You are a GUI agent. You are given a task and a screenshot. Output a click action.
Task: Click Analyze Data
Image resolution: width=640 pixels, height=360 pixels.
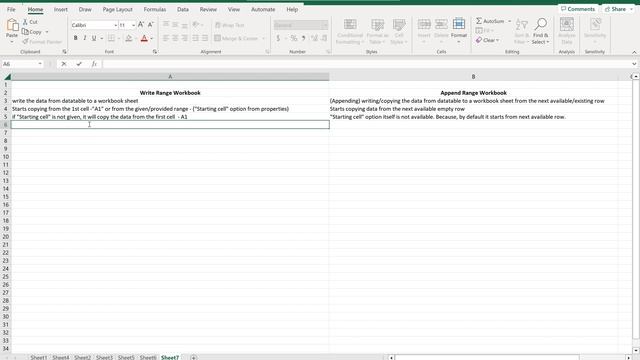point(567,31)
